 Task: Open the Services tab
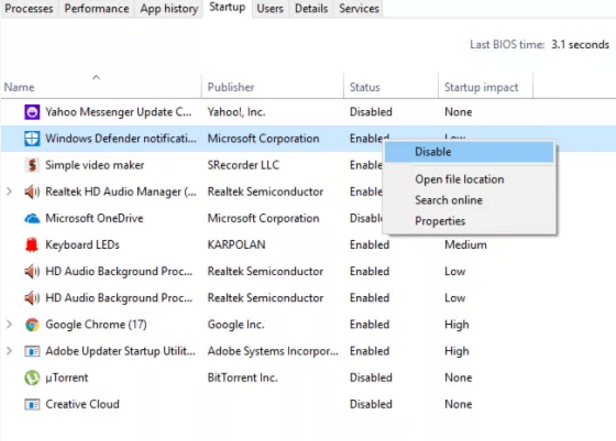(358, 9)
